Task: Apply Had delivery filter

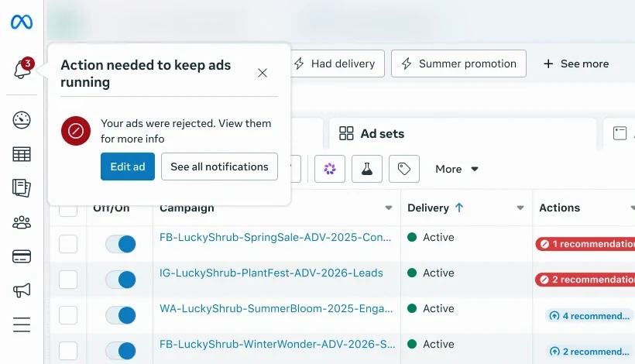Action: click(x=338, y=64)
